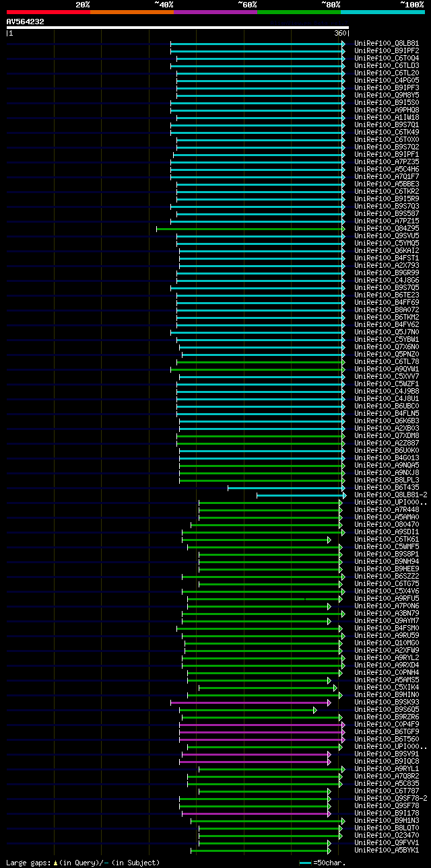Click the purple ~60% identity legend segment

(215, 11)
